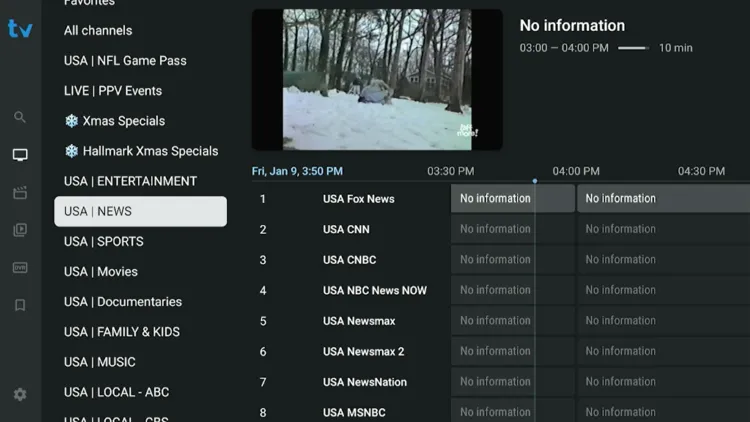Select the USA NewsNation channel

tap(365, 382)
